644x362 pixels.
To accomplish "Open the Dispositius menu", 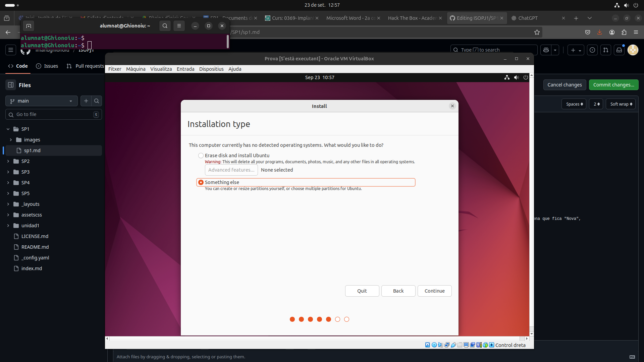I will pyautogui.click(x=211, y=69).
